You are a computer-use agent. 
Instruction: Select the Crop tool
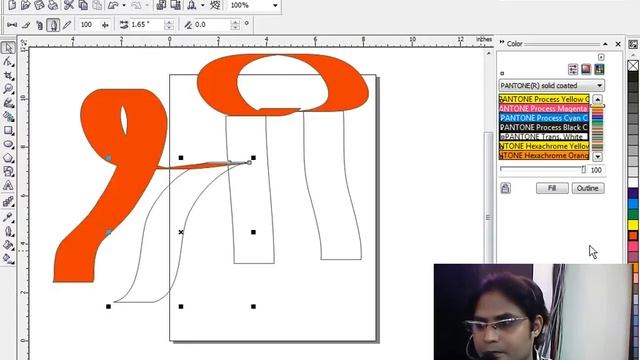[8, 76]
